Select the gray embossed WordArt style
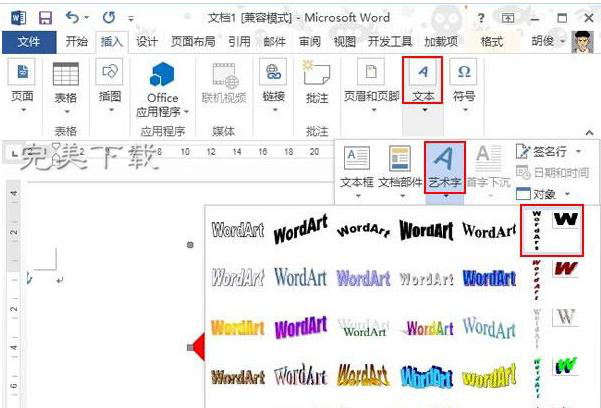 pos(426,279)
